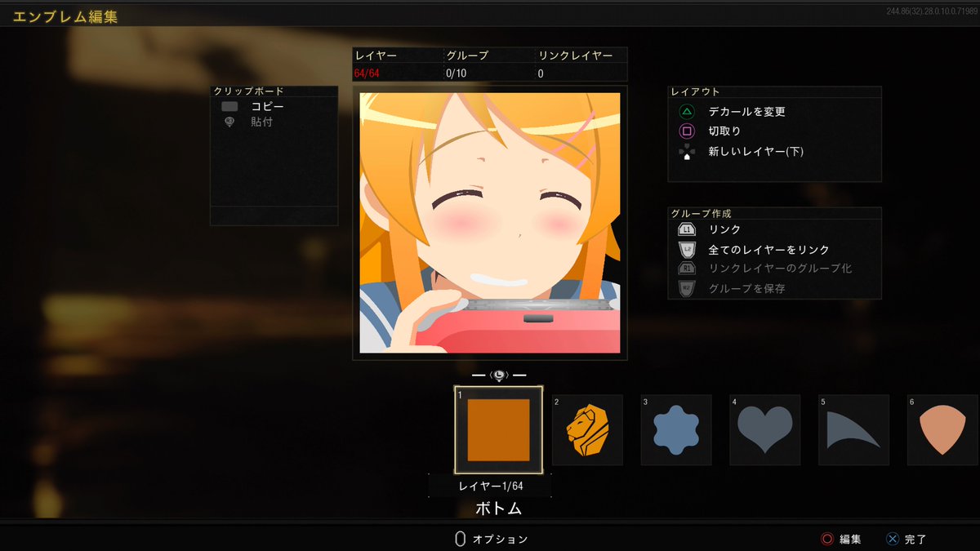The height and width of the screenshot is (551, 980).
Task: Click the red circle 編集 icon
Action: click(x=827, y=539)
